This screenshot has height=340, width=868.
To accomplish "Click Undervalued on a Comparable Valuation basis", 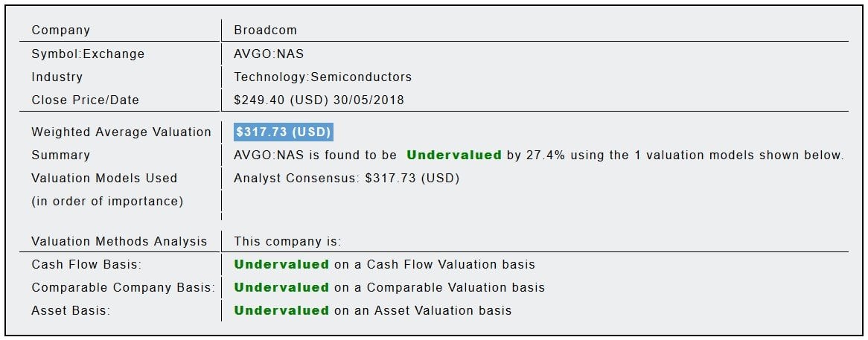I will [x=281, y=288].
